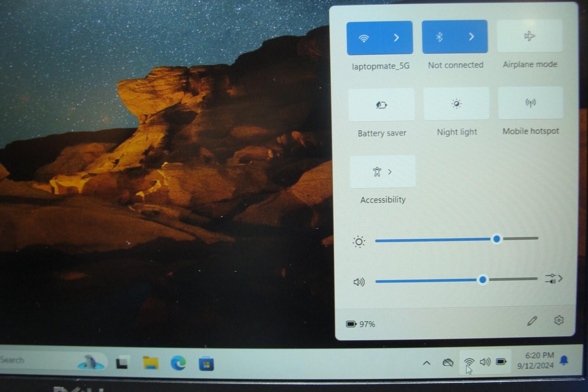Click the laptopmate_5G network label
588x392 pixels.
(x=380, y=66)
